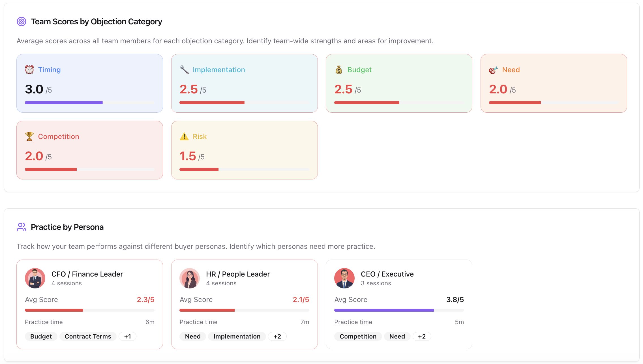Select the Contract Terms tag
Image resolution: width=643 pixels, height=364 pixels.
coord(88,336)
